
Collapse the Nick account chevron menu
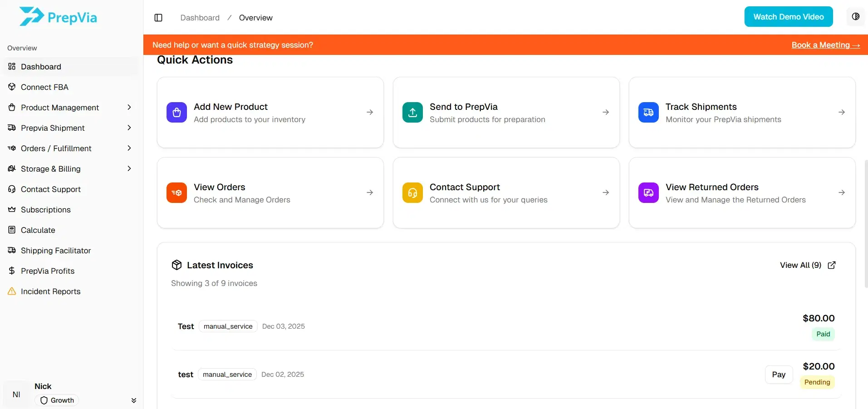134,400
